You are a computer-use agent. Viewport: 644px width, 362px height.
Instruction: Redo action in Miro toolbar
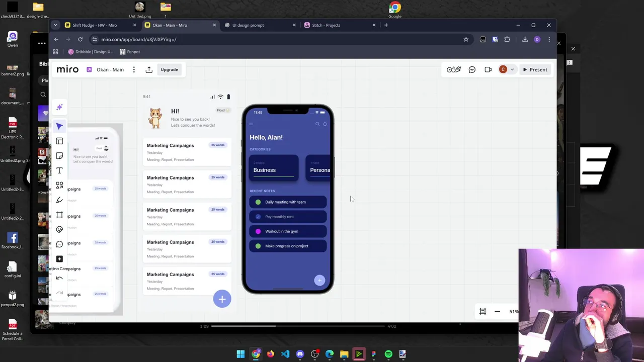pos(59,293)
